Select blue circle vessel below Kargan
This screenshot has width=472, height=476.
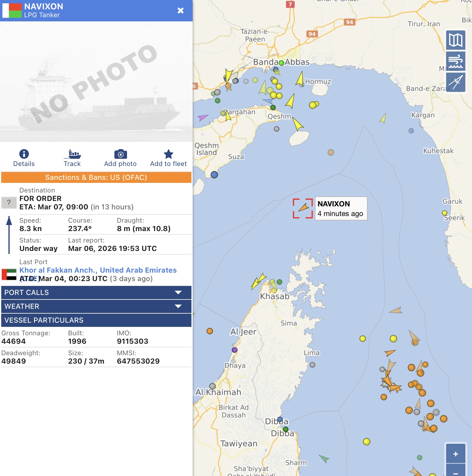click(x=411, y=131)
